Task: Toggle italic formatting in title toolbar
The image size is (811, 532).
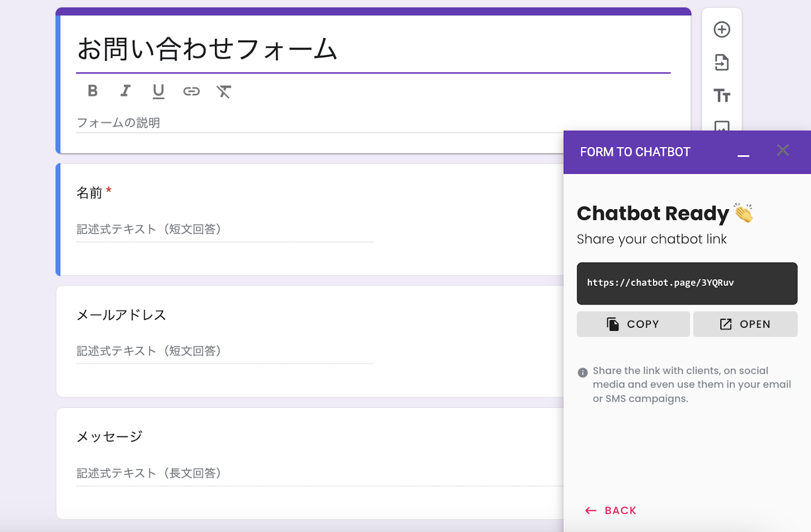Action: pyautogui.click(x=125, y=91)
